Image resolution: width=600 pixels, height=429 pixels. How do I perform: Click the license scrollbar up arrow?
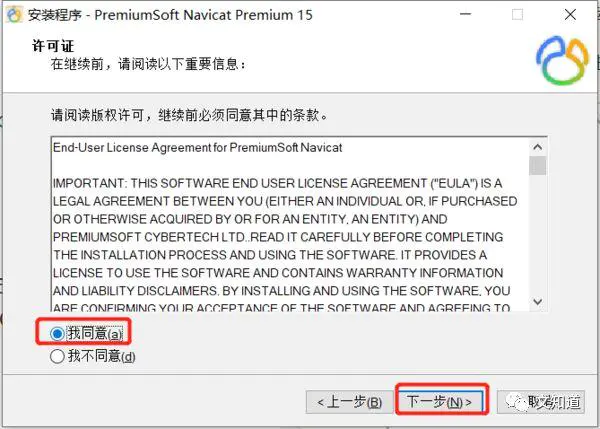point(538,147)
